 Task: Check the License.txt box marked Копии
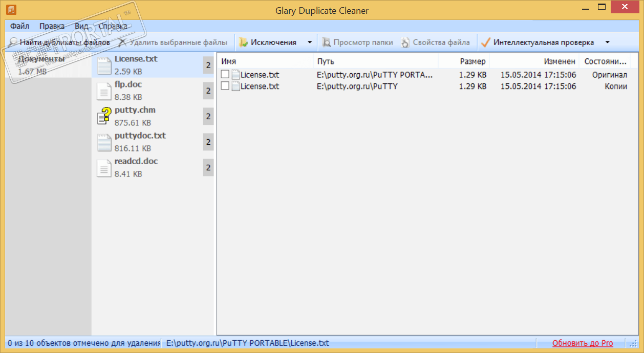(225, 86)
